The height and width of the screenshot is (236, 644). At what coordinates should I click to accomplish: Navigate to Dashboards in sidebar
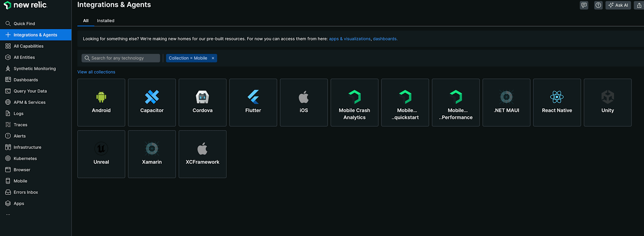coord(36,80)
